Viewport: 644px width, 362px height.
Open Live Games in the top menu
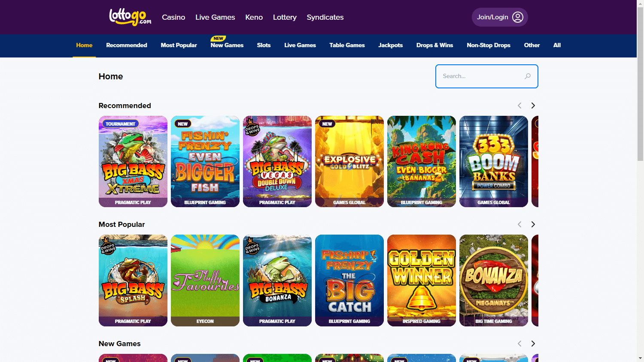[215, 17]
